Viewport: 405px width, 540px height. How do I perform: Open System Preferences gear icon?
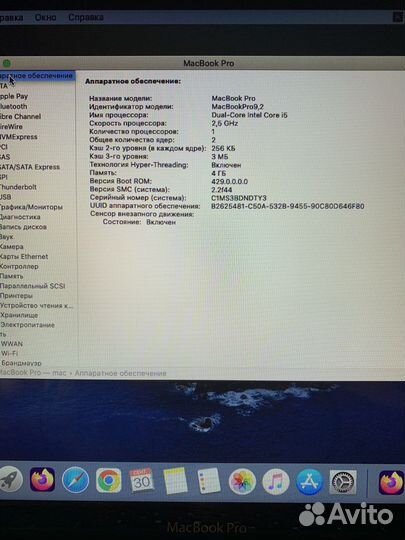coord(343,482)
